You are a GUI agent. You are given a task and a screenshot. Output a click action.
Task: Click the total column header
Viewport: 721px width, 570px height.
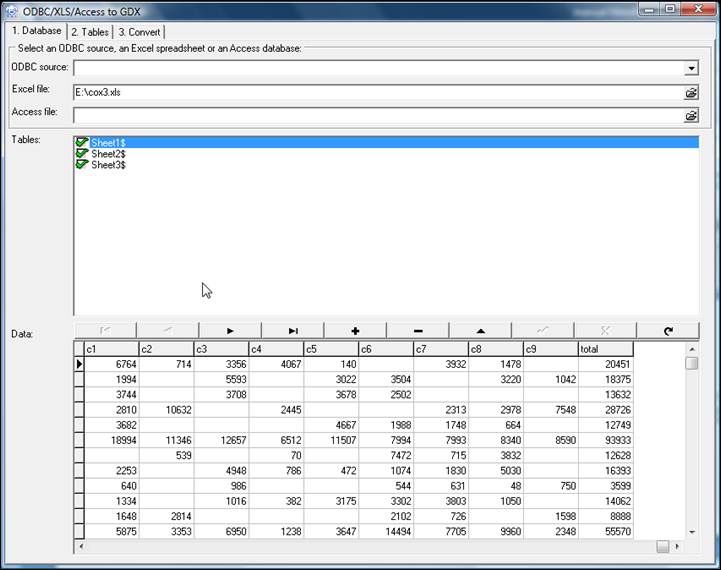click(605, 349)
